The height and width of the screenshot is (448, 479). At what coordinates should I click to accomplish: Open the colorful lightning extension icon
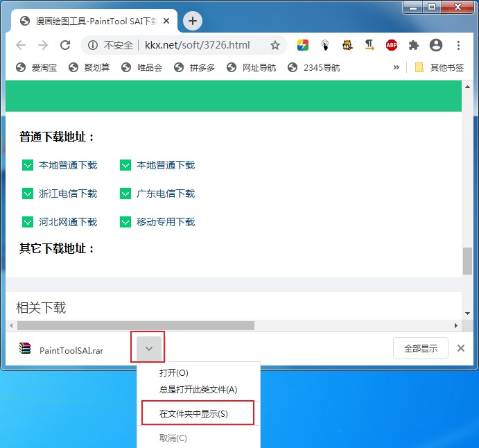[303, 45]
